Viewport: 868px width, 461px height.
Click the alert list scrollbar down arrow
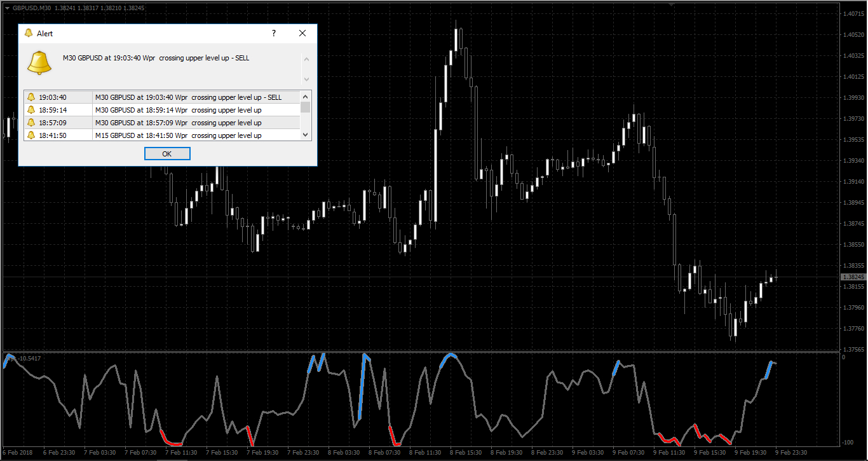click(x=306, y=135)
